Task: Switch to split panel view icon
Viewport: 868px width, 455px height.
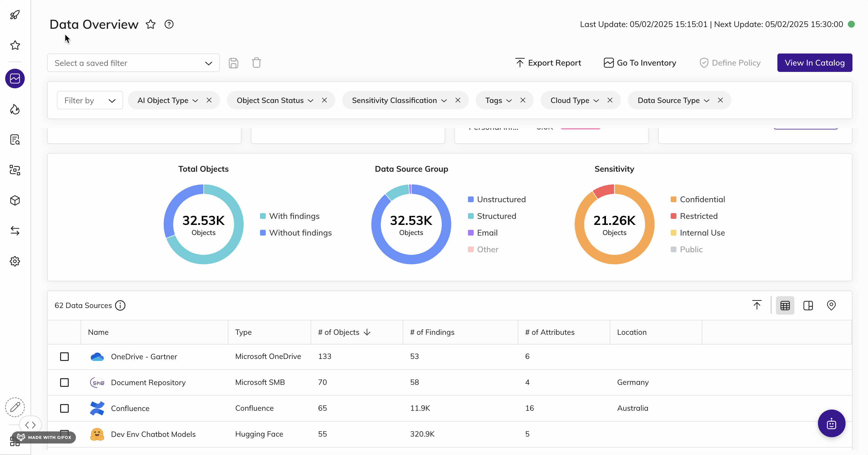Action: coord(808,305)
